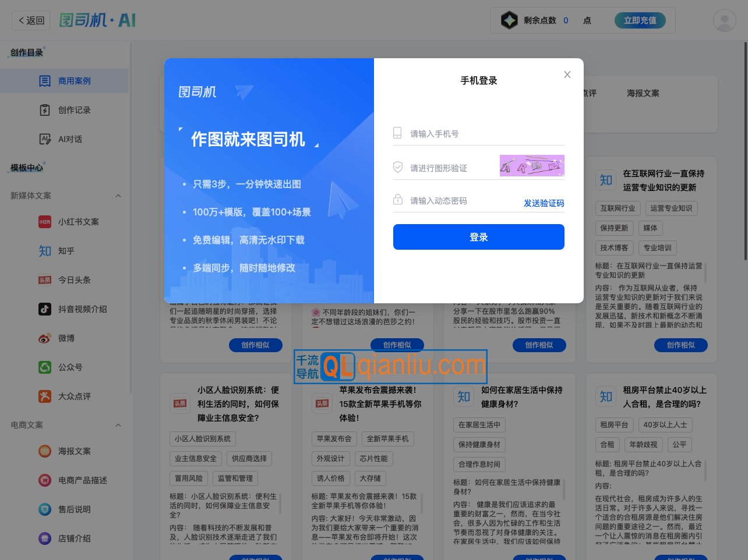Close the 手机登录 dialog
The image size is (748, 560).
point(567,75)
